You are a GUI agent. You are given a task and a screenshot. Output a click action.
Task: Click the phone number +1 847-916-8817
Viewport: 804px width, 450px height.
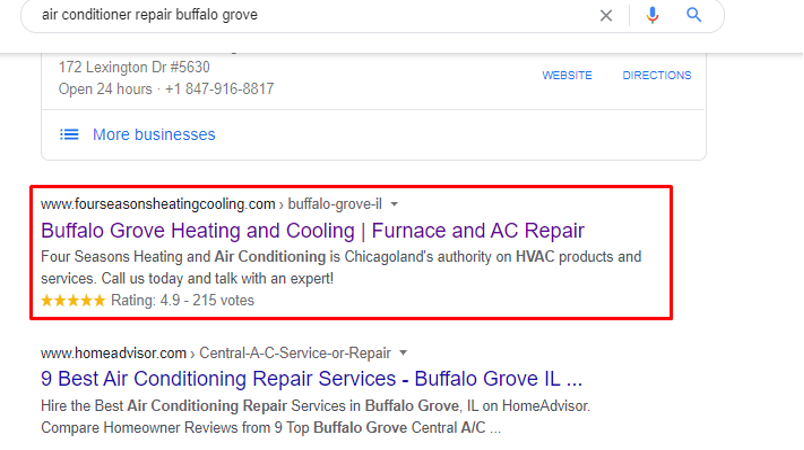[219, 89]
